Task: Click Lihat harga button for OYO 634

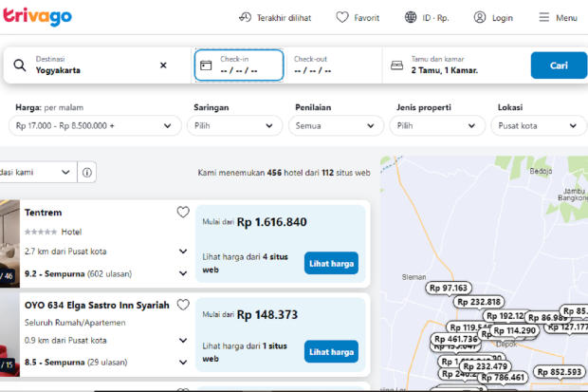Action: (331, 352)
